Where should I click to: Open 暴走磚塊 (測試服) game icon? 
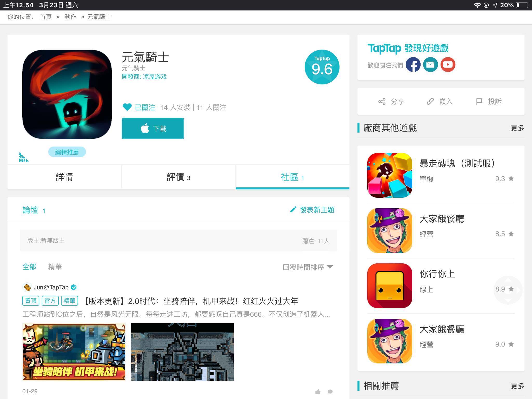[390, 175]
